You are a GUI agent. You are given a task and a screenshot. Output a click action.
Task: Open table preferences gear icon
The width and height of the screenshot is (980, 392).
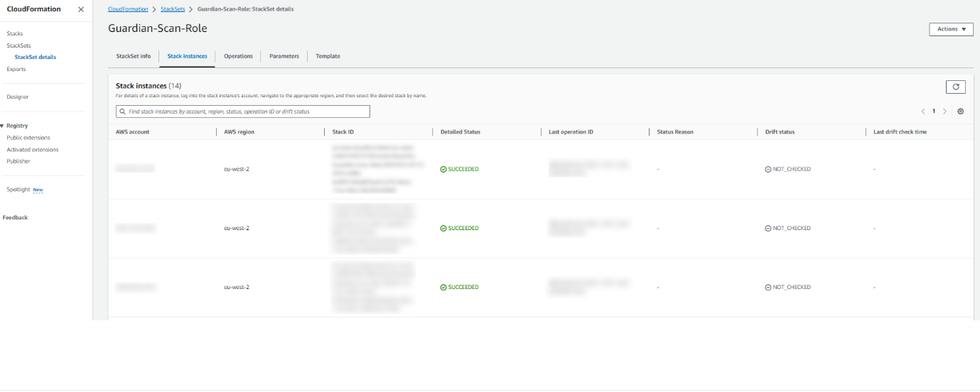click(960, 111)
